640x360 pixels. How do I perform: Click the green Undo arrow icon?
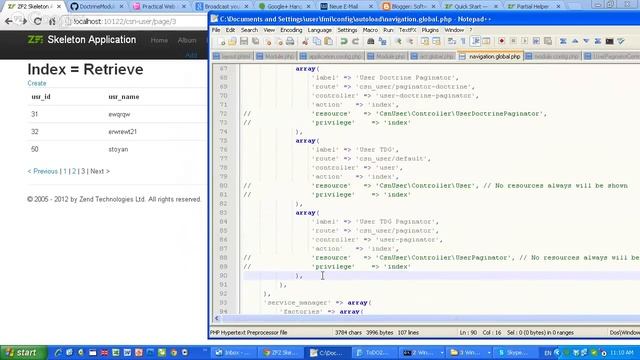(344, 41)
